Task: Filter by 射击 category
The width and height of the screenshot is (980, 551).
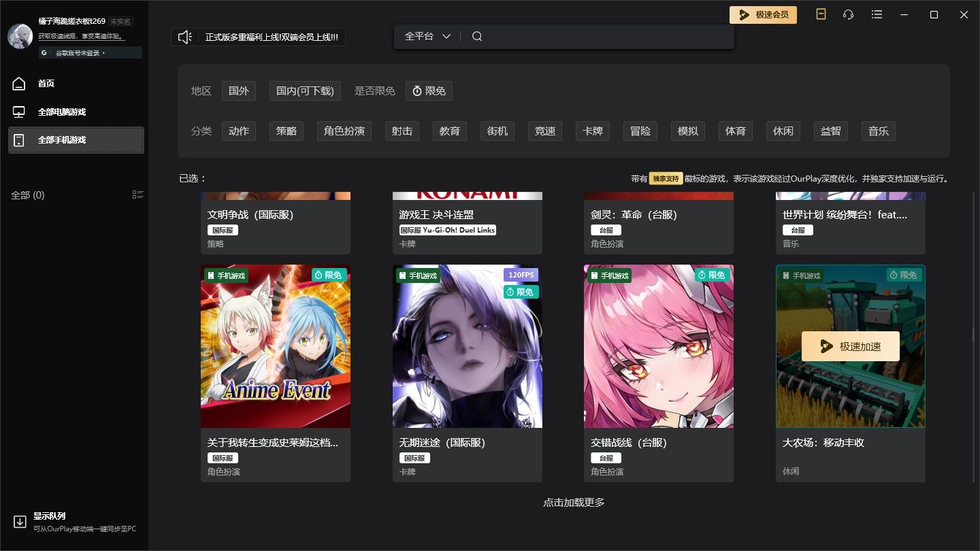Action: [x=402, y=131]
